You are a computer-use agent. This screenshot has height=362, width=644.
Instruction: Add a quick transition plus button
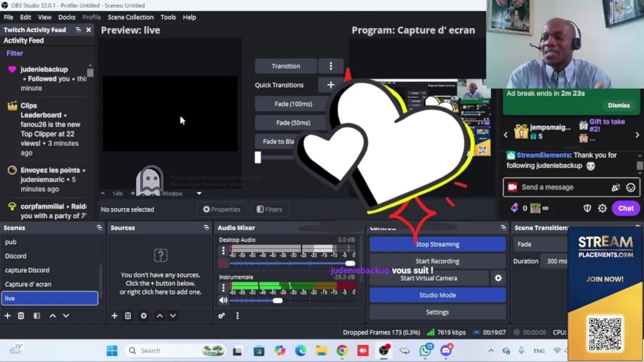coord(331,85)
